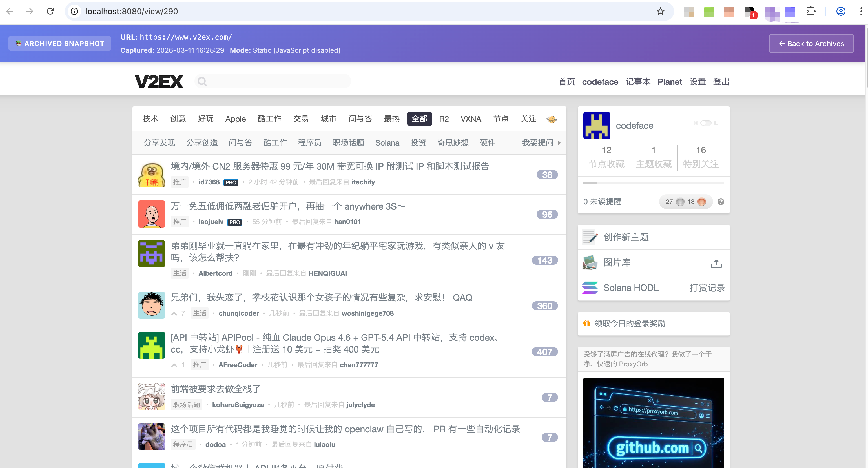Click the Solana HODL logo icon
The image size is (868, 468).
click(x=590, y=288)
